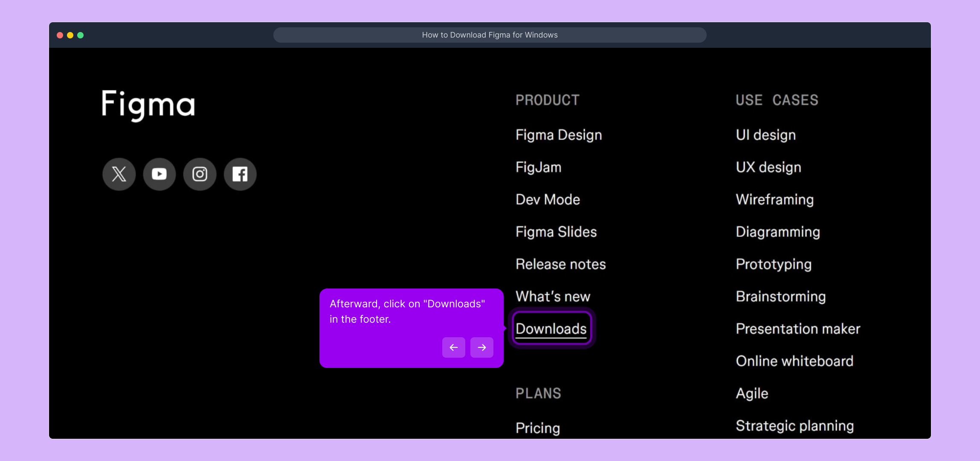Click the YouTube social icon
The width and height of the screenshot is (980, 461).
point(159,174)
